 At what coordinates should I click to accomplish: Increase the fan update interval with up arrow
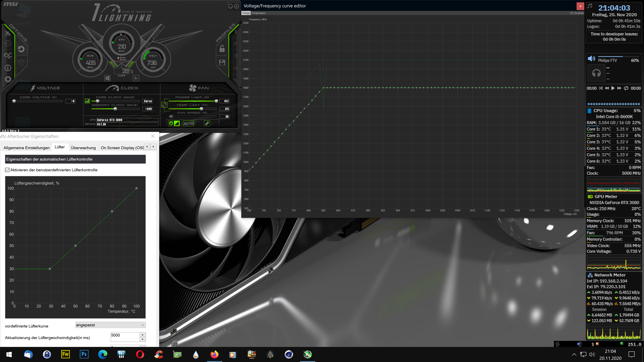click(x=143, y=335)
